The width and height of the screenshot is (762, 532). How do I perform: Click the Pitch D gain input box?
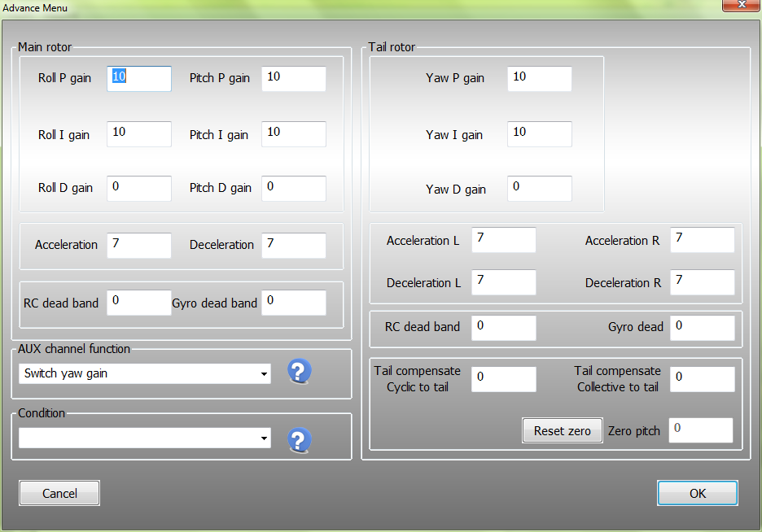[x=294, y=188]
